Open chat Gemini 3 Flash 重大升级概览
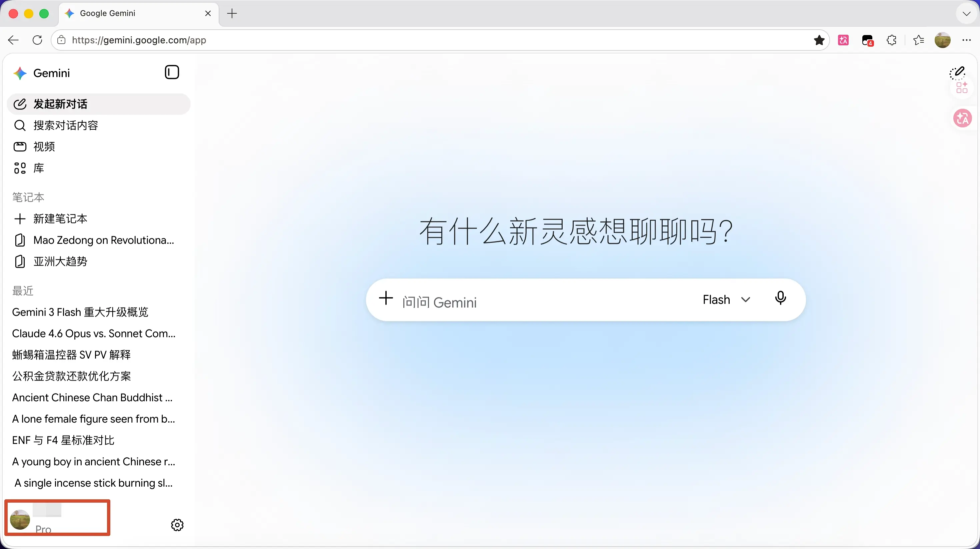Image resolution: width=980 pixels, height=549 pixels. [x=99, y=312]
